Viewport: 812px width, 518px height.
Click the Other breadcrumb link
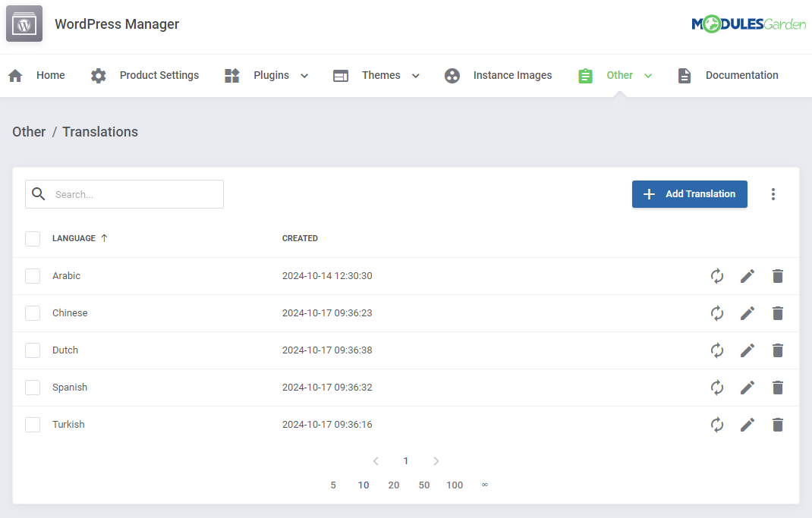29,132
